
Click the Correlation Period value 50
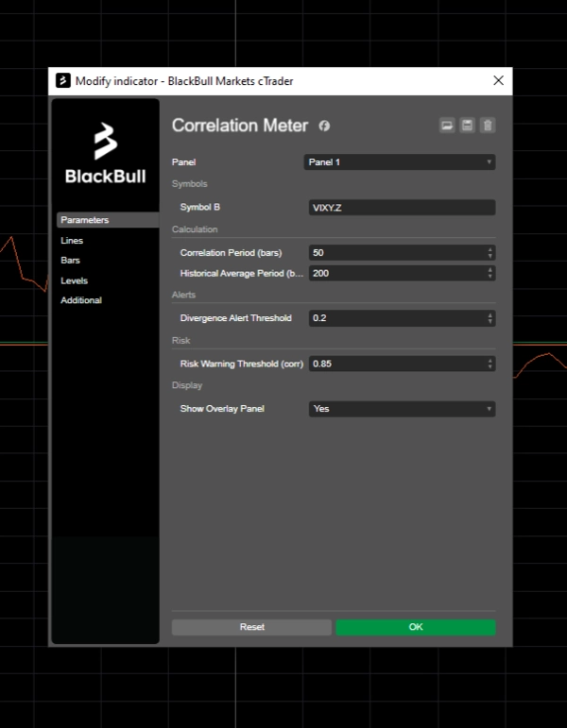(x=318, y=253)
